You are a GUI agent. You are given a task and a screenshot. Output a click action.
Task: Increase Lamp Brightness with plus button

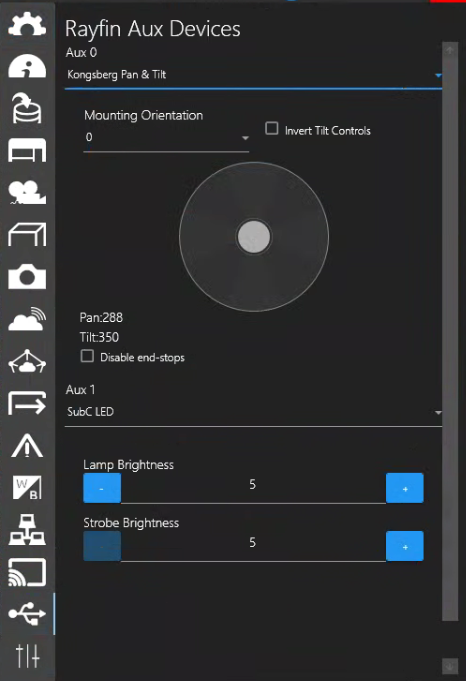click(405, 488)
